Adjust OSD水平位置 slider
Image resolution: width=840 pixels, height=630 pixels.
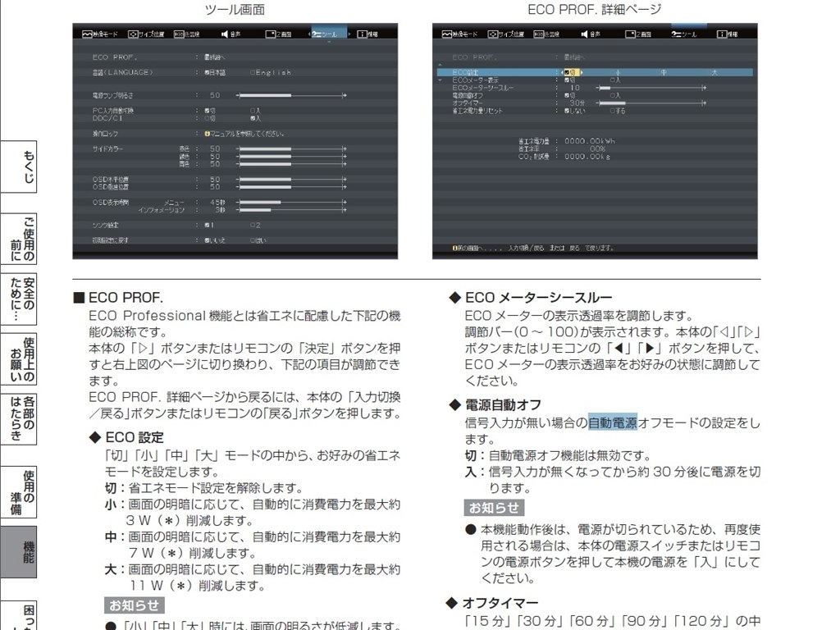(291, 180)
